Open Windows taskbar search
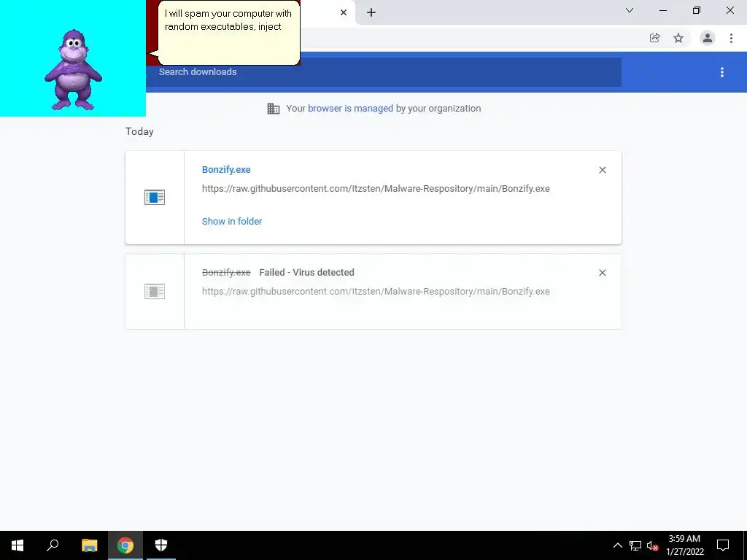This screenshot has height=560, width=747. pos(53,545)
